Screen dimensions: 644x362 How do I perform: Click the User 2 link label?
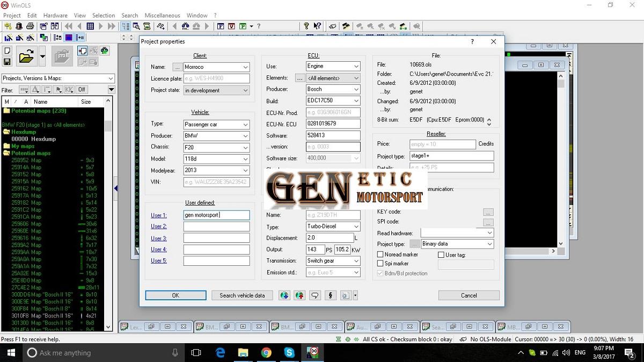pos(158,227)
